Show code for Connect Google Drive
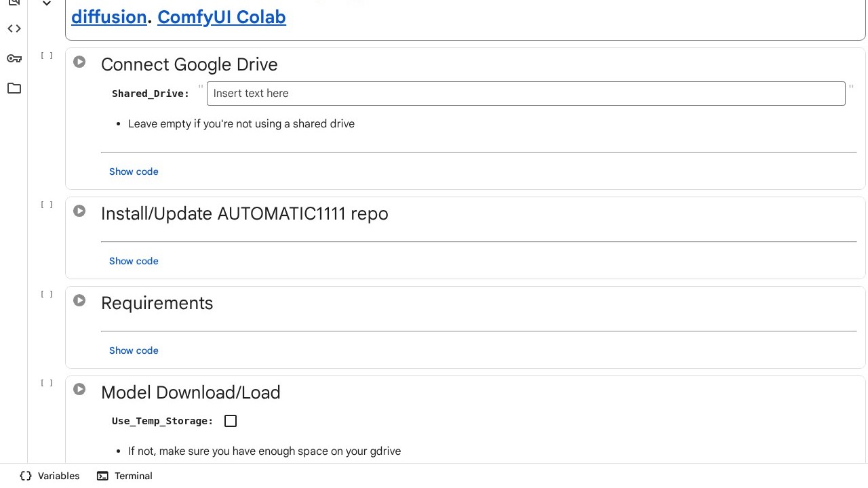This screenshot has width=868, height=488. [134, 171]
